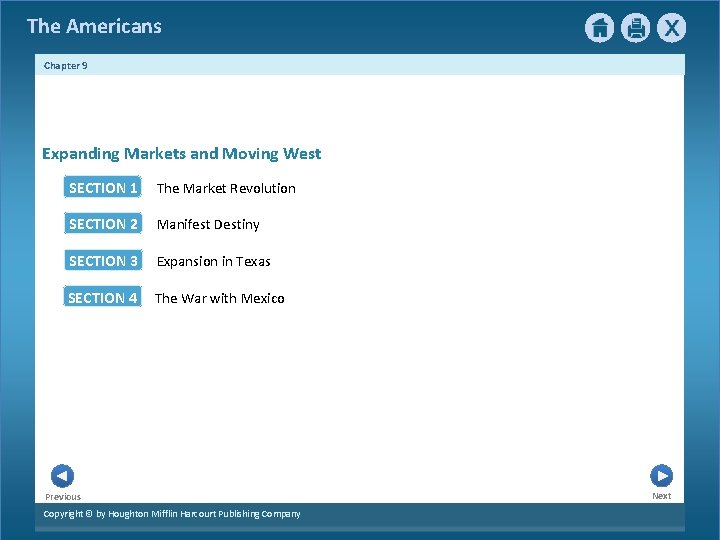Viewport: 720px width, 540px height.
Task: Click the Previous text label
Action: tap(63, 497)
